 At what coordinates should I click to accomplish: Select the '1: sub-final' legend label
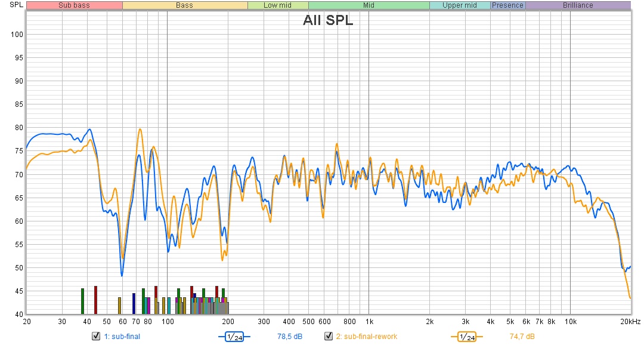[122, 337]
